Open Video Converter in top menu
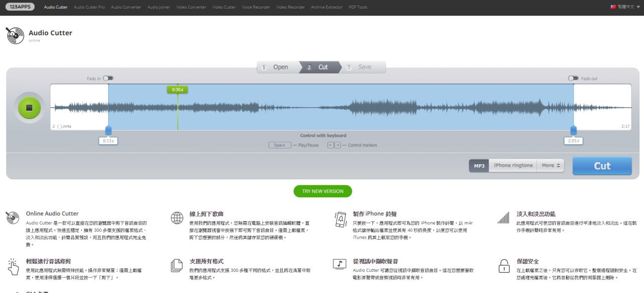The width and height of the screenshot is (644, 293). 191,7
